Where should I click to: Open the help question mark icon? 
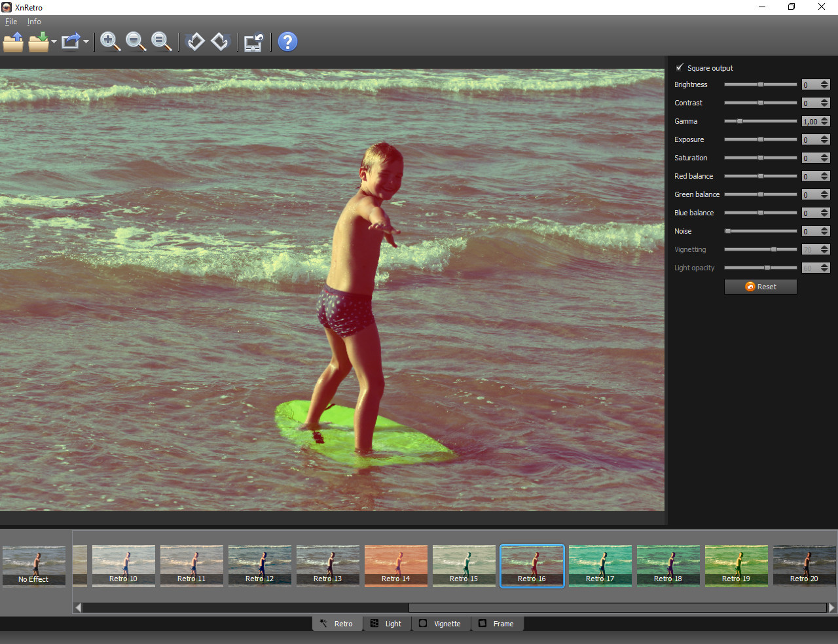coord(287,42)
